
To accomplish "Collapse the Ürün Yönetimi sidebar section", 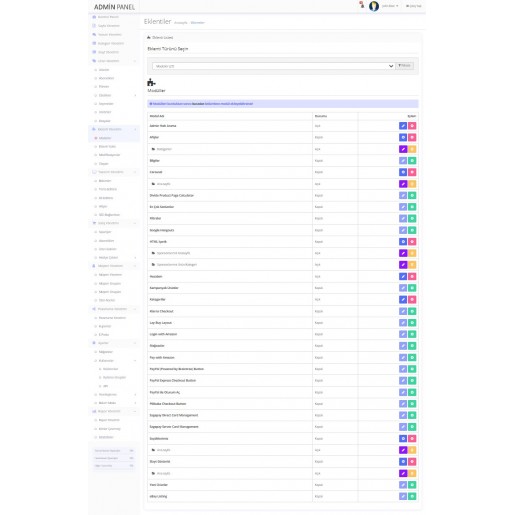I will click(114, 61).
